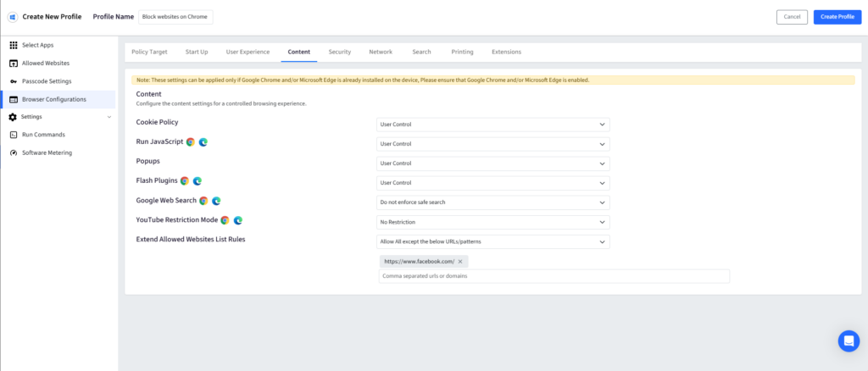Remove the facebook.com URL chip
The height and width of the screenshot is (371, 868).
[460, 262]
